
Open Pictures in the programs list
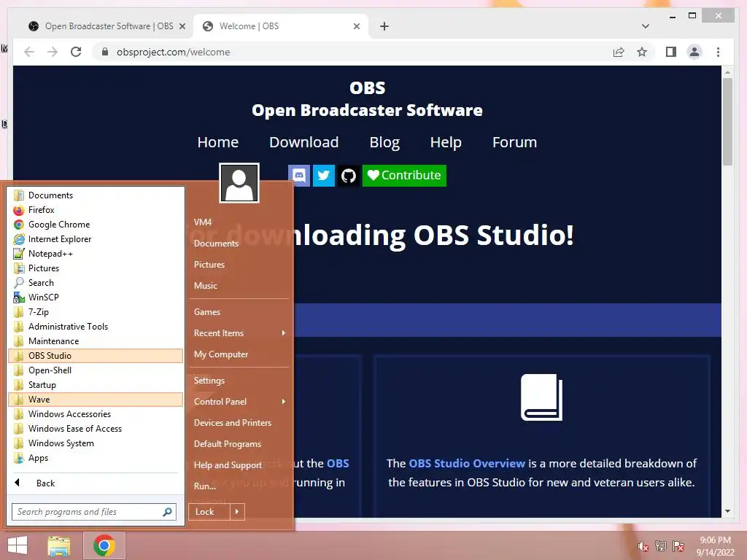coord(96,268)
